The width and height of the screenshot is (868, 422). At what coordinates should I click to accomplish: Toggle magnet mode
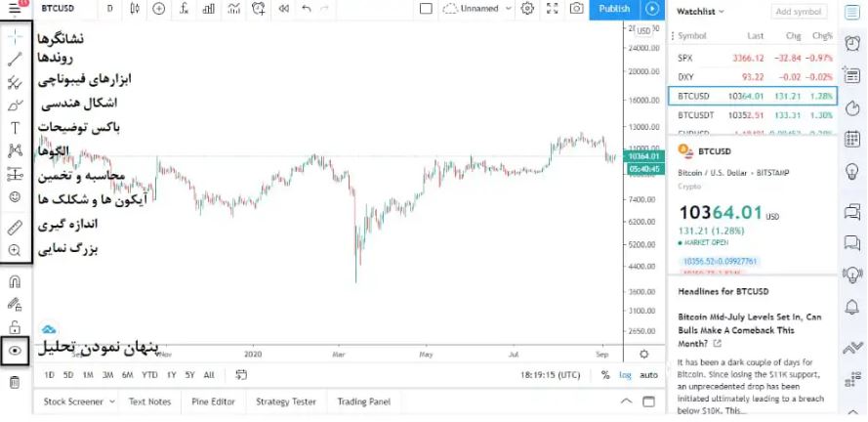(15, 281)
